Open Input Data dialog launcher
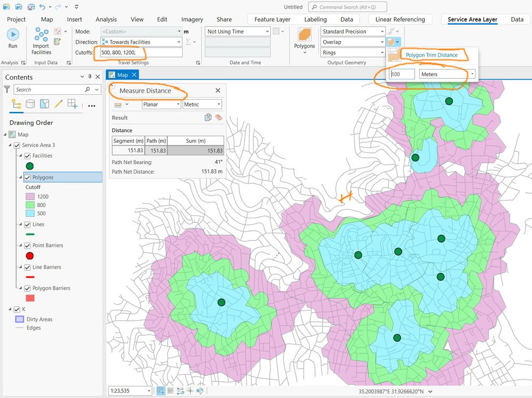532x398 pixels. (69, 63)
